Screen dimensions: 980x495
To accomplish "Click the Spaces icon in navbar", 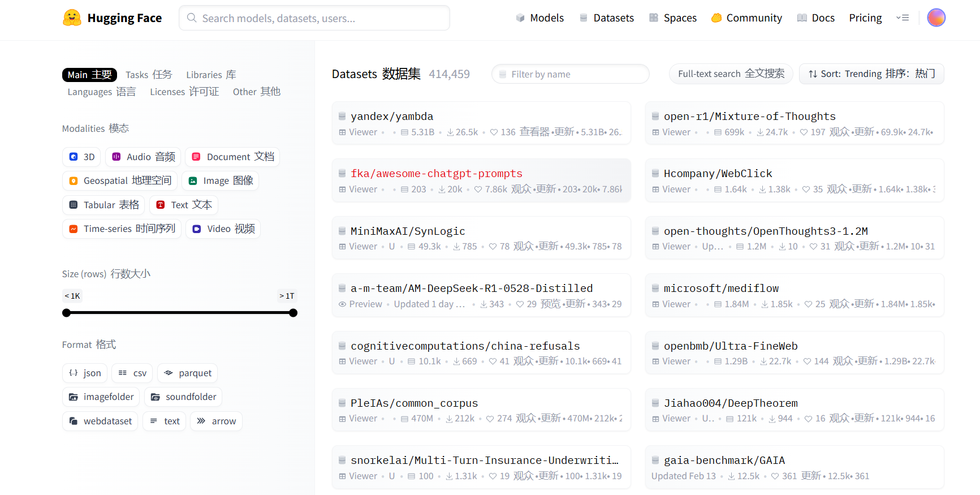I will 654,18.
